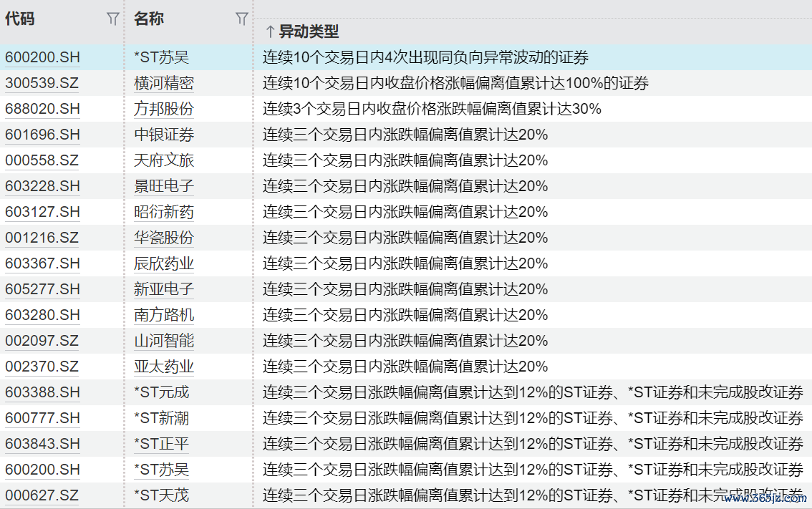812x509 pixels.
Task: Open stock code 688020.SH
Action: coord(42,109)
